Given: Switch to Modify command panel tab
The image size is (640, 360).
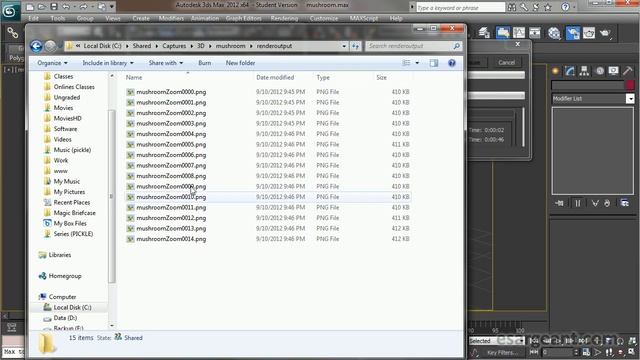Looking at the screenshot, I should (570, 71).
